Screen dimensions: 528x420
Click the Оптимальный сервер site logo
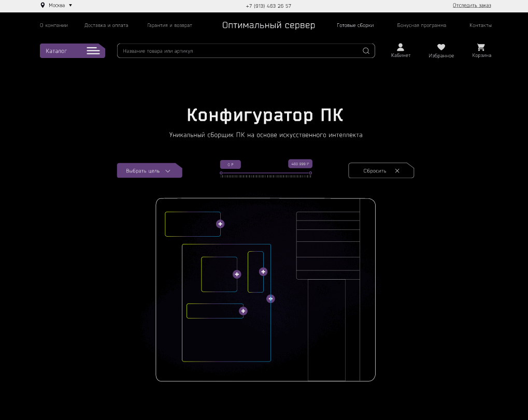click(268, 25)
